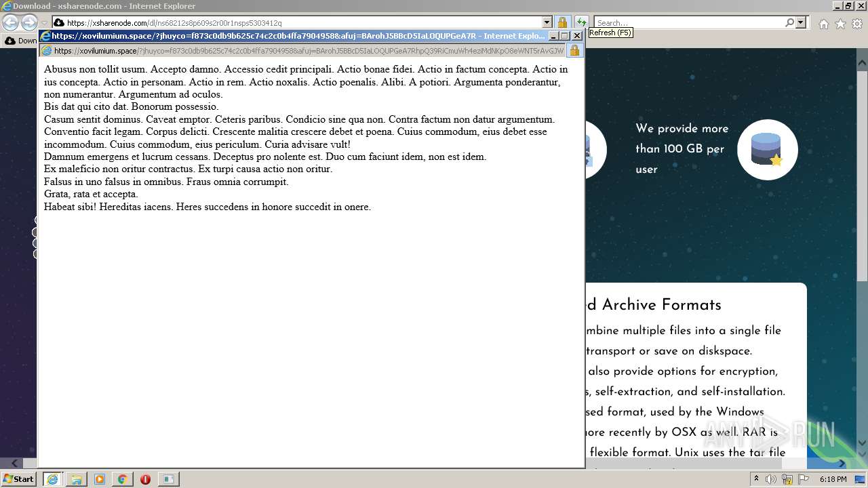Image resolution: width=868 pixels, height=488 pixels.
Task: Expand the xsharenode address bar dropdown
Action: [x=547, y=22]
